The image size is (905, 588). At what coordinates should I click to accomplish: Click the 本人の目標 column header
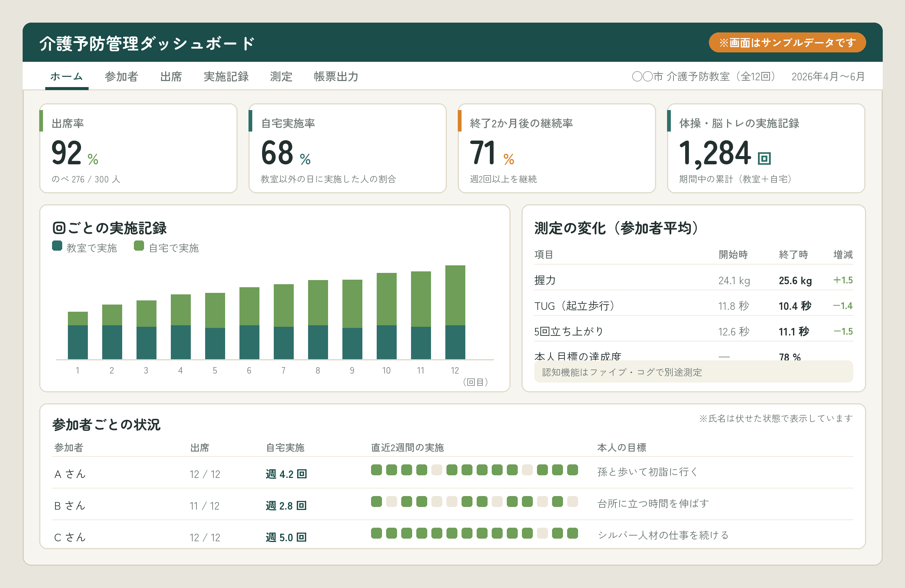pyautogui.click(x=622, y=447)
